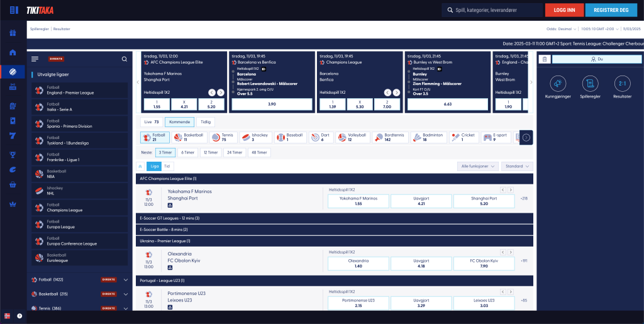Switch to the Tidlig tab
Viewport: 644px width, 324px height.
[x=206, y=122]
